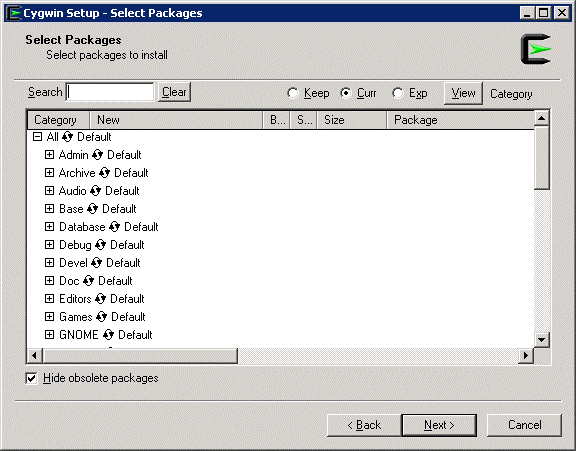Click the vertical scrollbar thumb
The width and height of the screenshot is (576, 451).
542,158
